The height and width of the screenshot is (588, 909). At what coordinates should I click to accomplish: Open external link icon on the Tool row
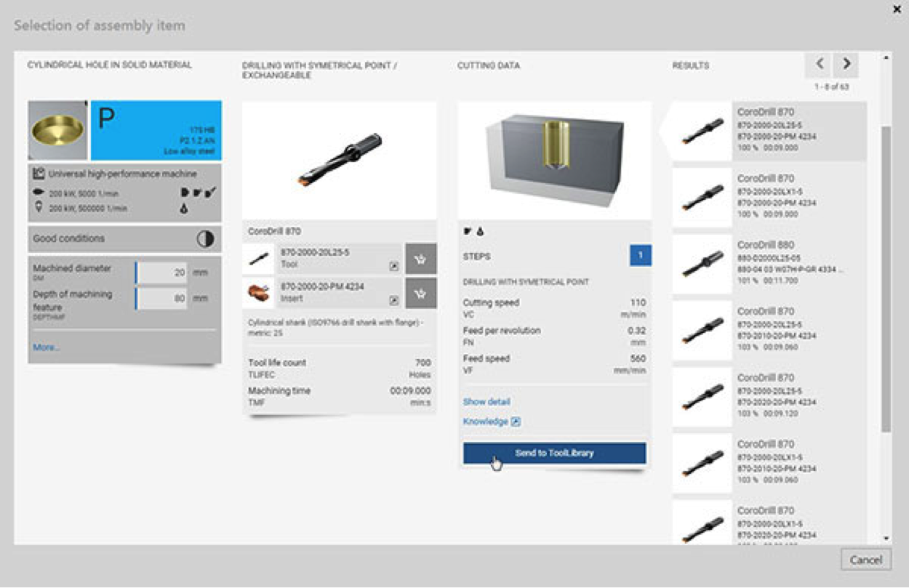click(393, 266)
